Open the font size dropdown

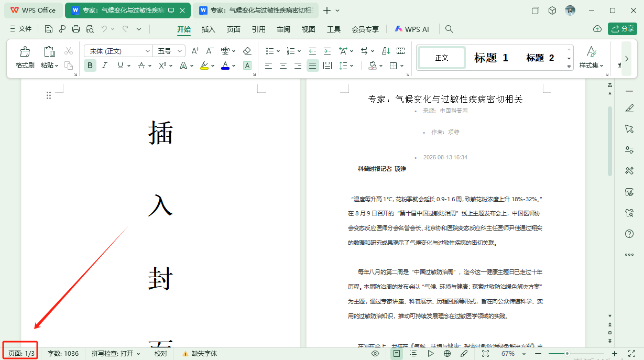tap(178, 51)
